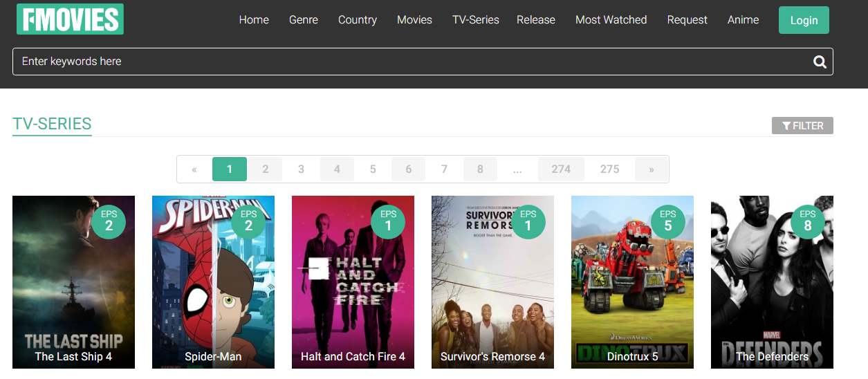Select page 4 in pagination
The height and width of the screenshot is (379, 868).
tap(337, 169)
